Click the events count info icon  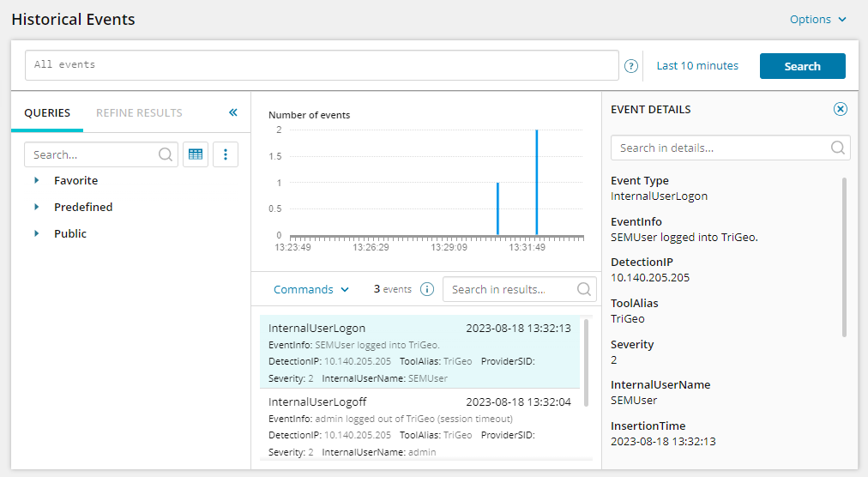(427, 289)
